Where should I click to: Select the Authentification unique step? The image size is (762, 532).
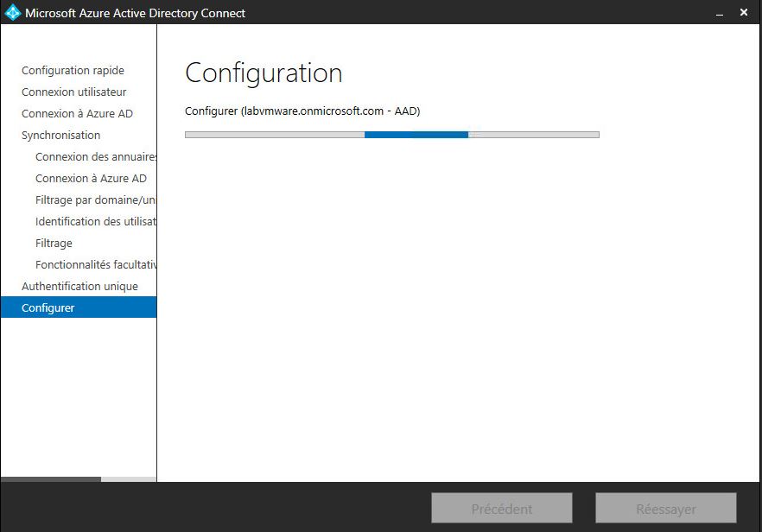(79, 286)
